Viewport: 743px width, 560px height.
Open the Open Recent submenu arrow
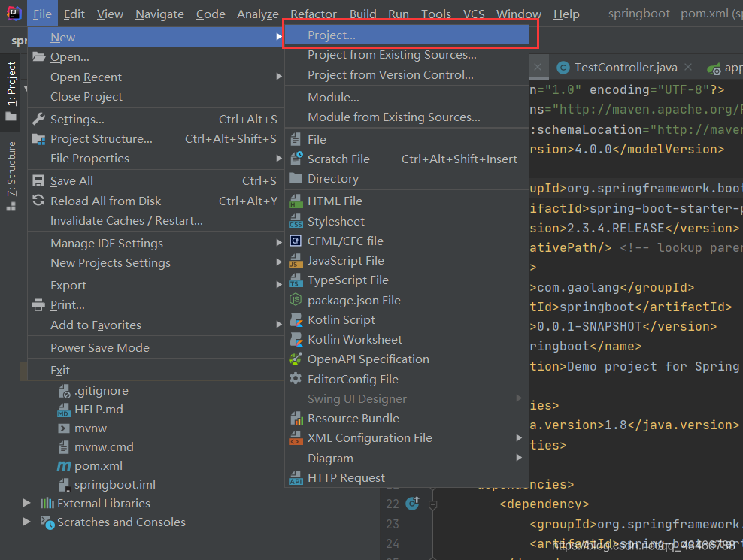pos(279,77)
